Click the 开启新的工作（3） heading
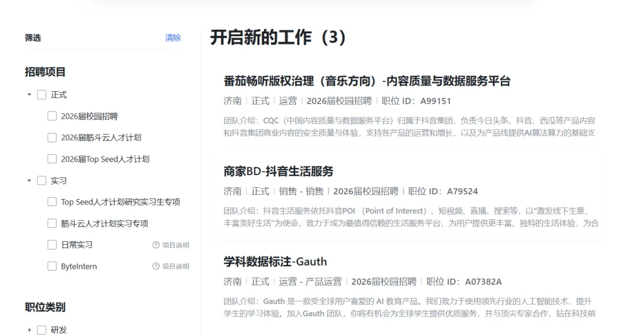Viewport: 644px width, 336px height. pos(278,38)
